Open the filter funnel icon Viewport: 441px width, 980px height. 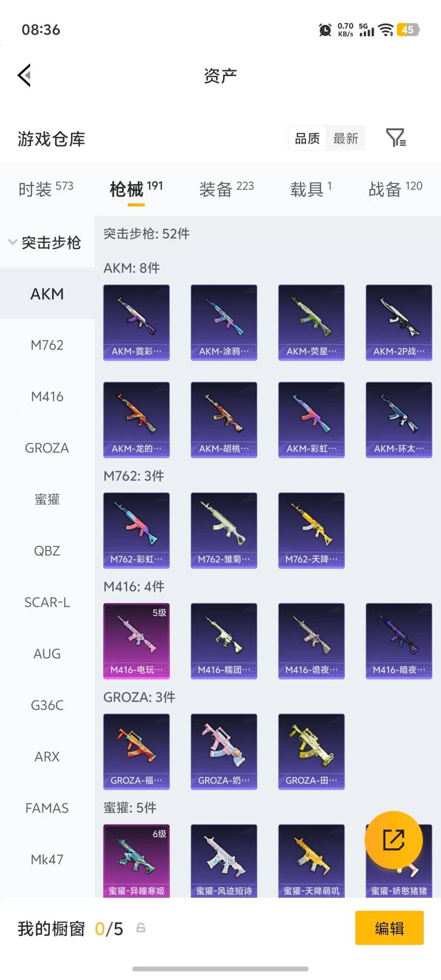tap(396, 138)
